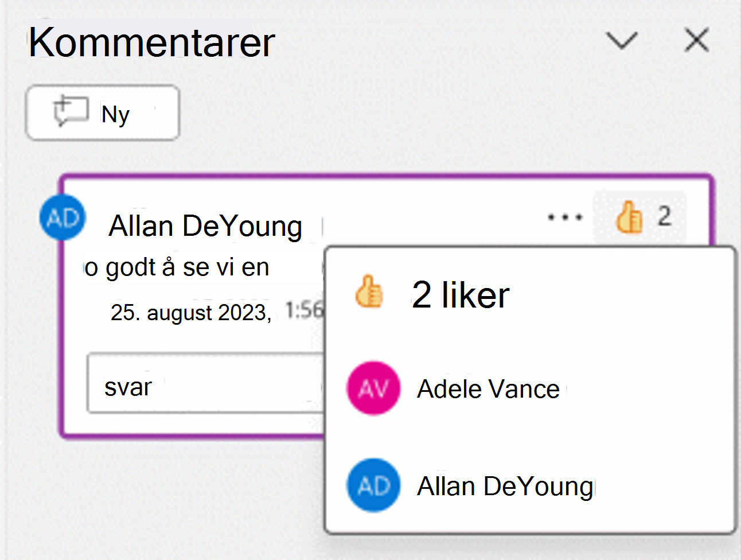The image size is (741, 560).
Task: Click the 25. august 2023 timestamp
Action: pyautogui.click(x=190, y=313)
